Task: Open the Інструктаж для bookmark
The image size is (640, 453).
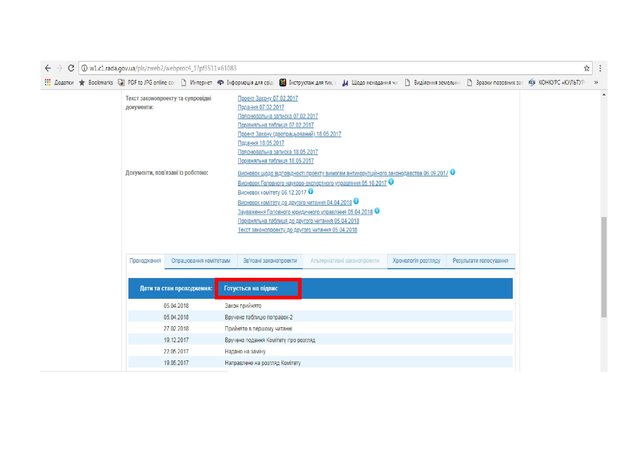Action: [308, 82]
